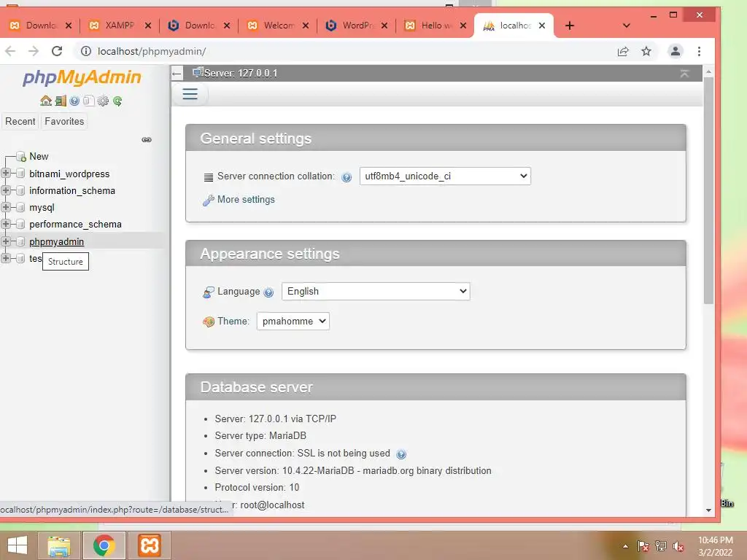The width and height of the screenshot is (747, 560).
Task: Open the Chrome profile avatar
Action: (675, 51)
